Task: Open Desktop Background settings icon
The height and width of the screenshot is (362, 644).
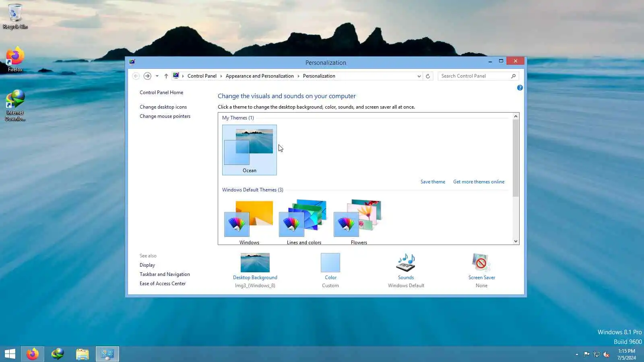Action: pos(255,263)
